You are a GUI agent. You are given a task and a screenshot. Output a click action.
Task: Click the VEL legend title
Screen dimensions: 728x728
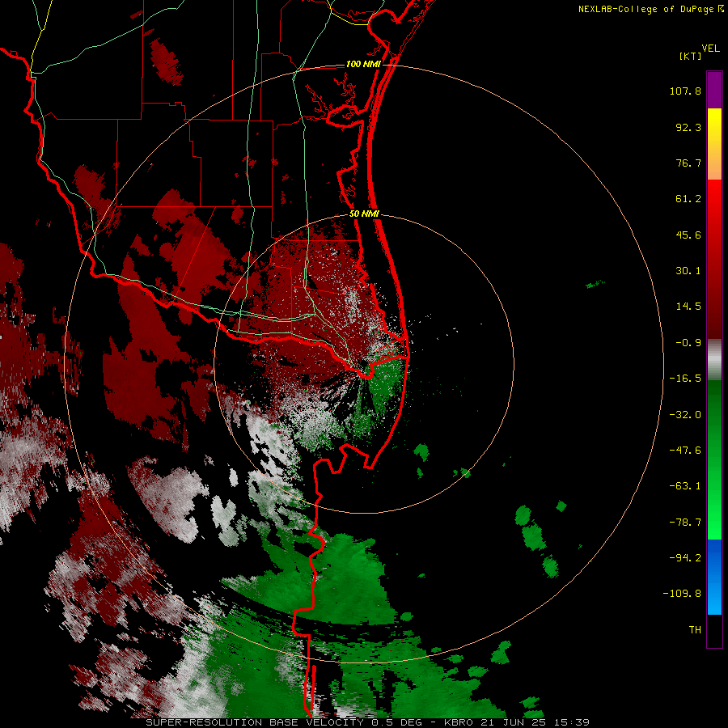(710, 49)
